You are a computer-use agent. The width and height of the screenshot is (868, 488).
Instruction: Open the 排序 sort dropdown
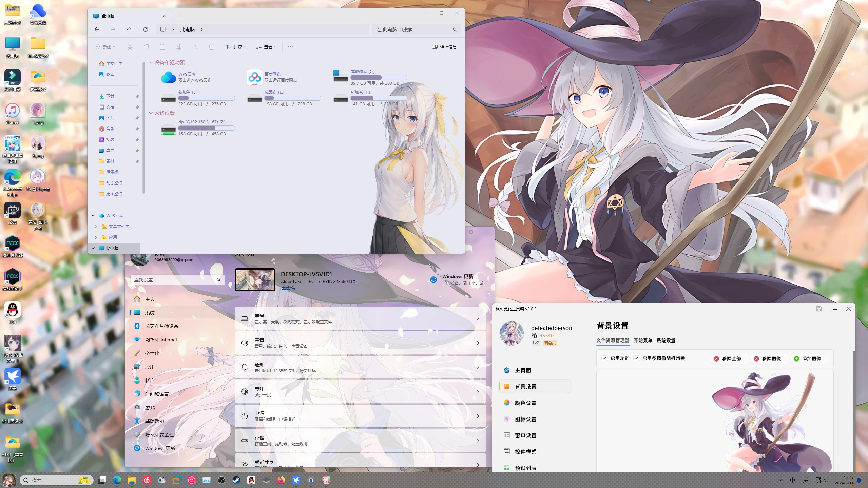[236, 47]
